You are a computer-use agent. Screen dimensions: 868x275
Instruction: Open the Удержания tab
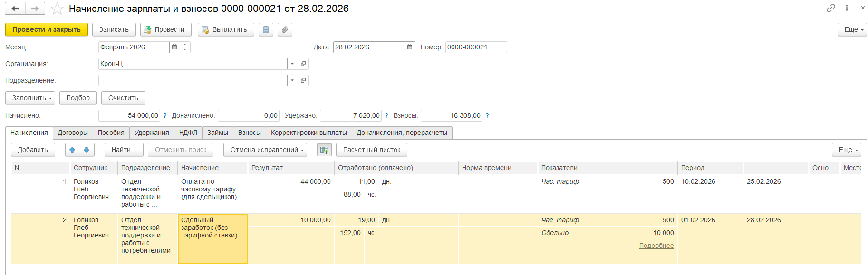point(152,133)
